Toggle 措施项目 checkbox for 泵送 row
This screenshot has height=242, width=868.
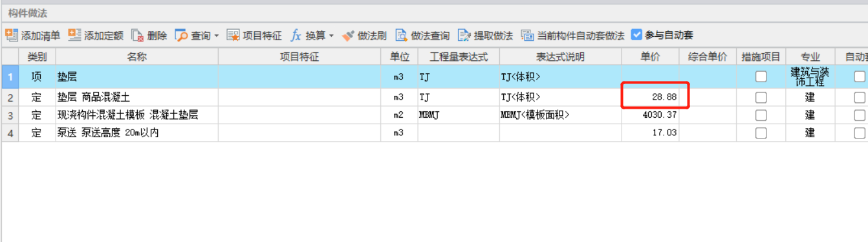pos(761,133)
